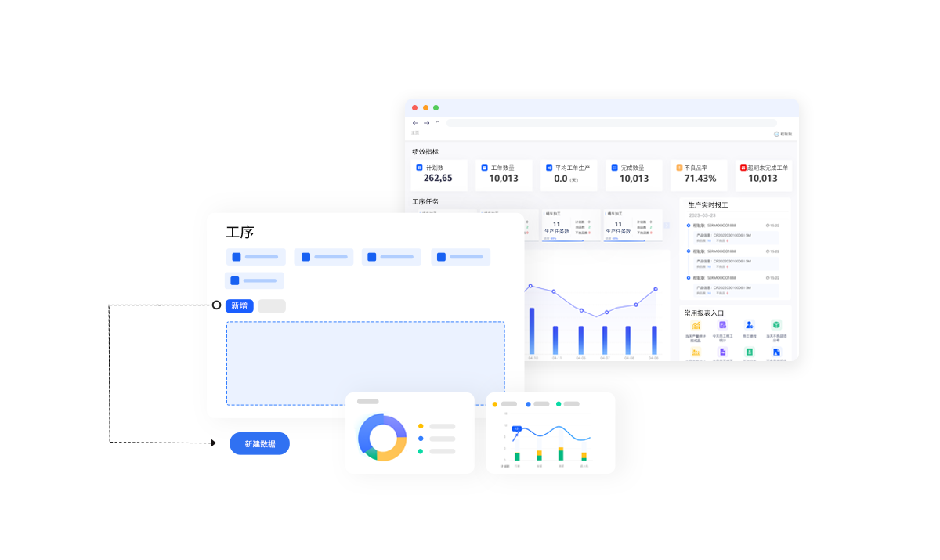Select the 2023-03-23 date field
This screenshot has width=940, height=560.
704,215
